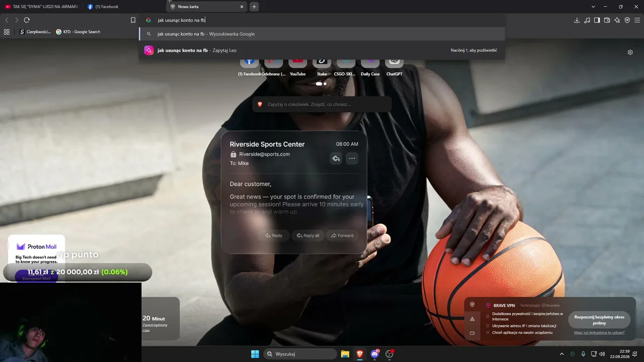The height and width of the screenshot is (362, 644).
Task: Open the three-dots menu in email card
Action: (352, 158)
